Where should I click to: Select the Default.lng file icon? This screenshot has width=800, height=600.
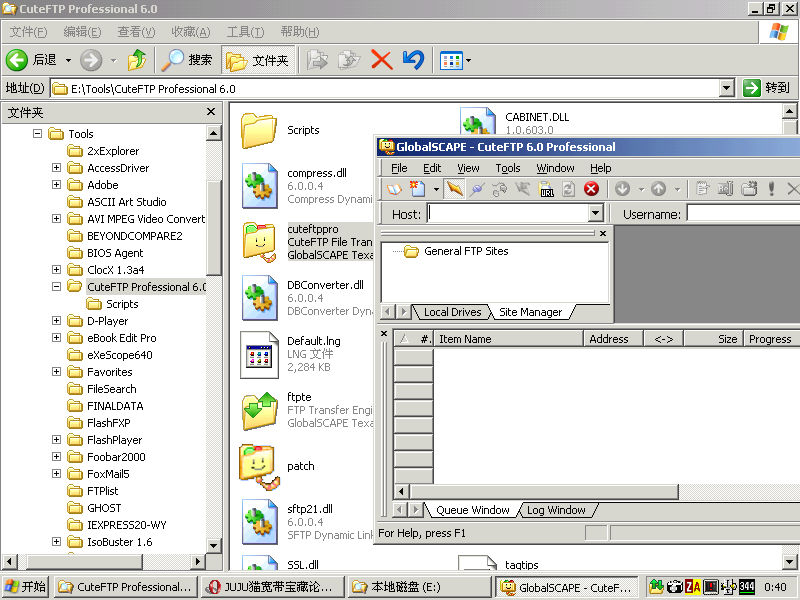259,355
